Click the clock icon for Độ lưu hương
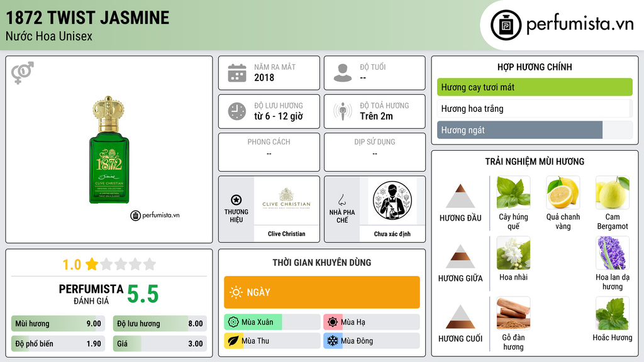The image size is (644, 362). click(x=237, y=111)
